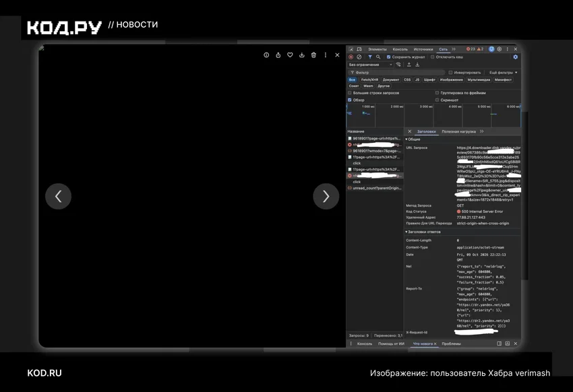Delete the photo with the trash icon
This screenshot has height=392, width=573.
313,55
